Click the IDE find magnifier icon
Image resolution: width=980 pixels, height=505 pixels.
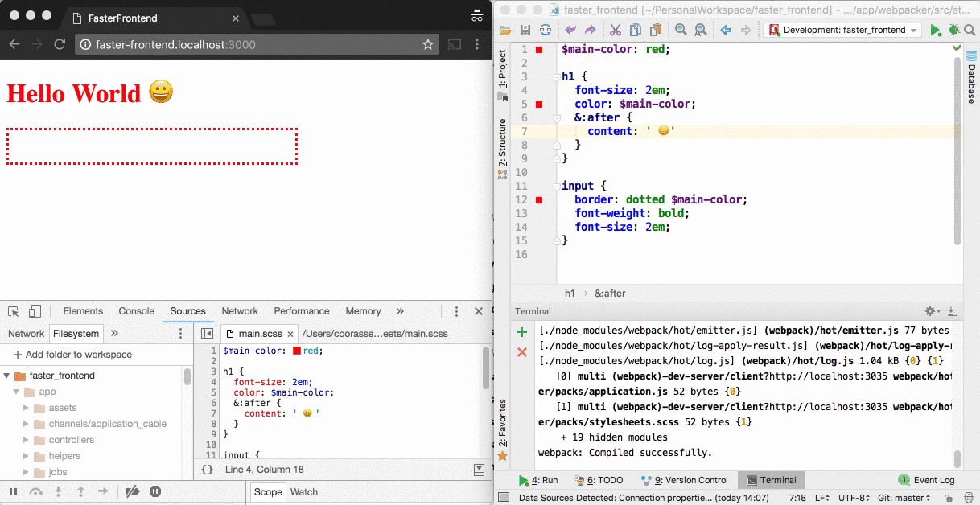(681, 30)
